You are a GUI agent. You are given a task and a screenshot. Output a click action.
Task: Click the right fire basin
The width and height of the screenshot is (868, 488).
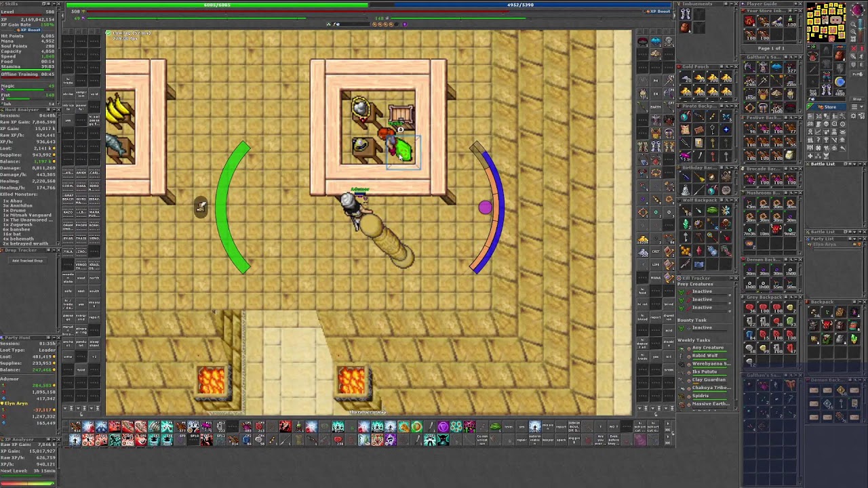tap(351, 381)
